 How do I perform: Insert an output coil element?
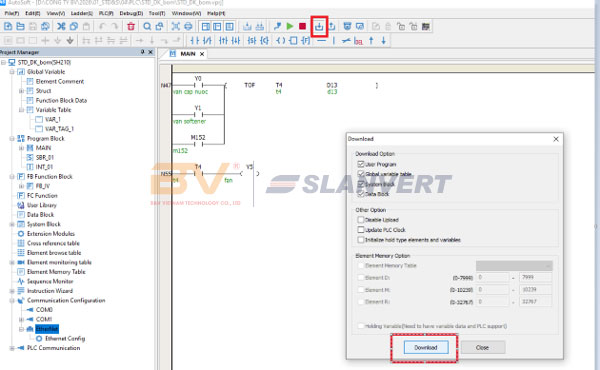280,41
